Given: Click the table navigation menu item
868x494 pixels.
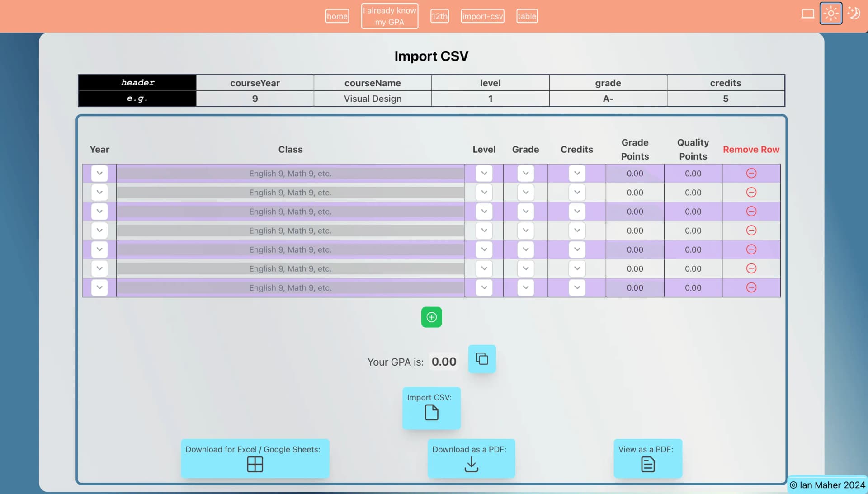Looking at the screenshot, I should coord(526,16).
